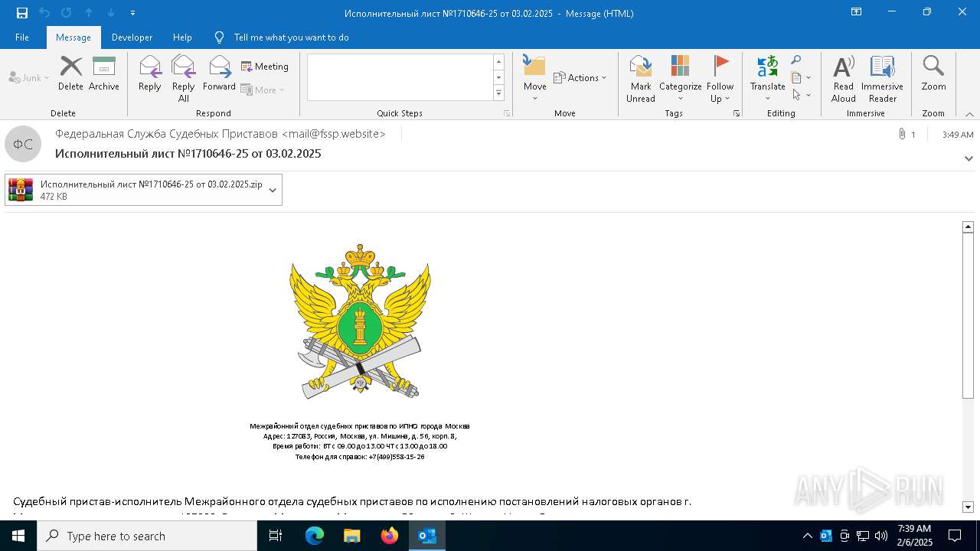Image resolution: width=980 pixels, height=551 pixels.
Task: Start Read Aloud
Action: tap(844, 78)
